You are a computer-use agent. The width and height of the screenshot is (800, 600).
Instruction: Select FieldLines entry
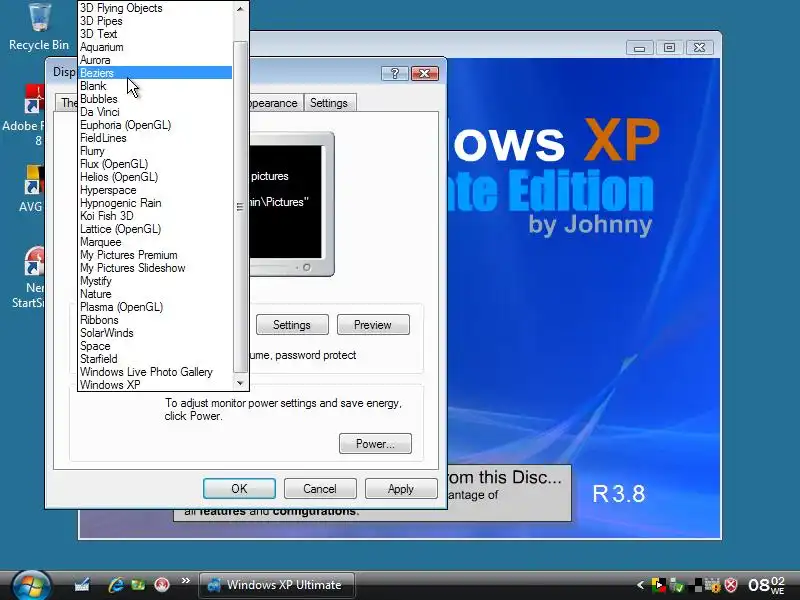(x=156, y=138)
